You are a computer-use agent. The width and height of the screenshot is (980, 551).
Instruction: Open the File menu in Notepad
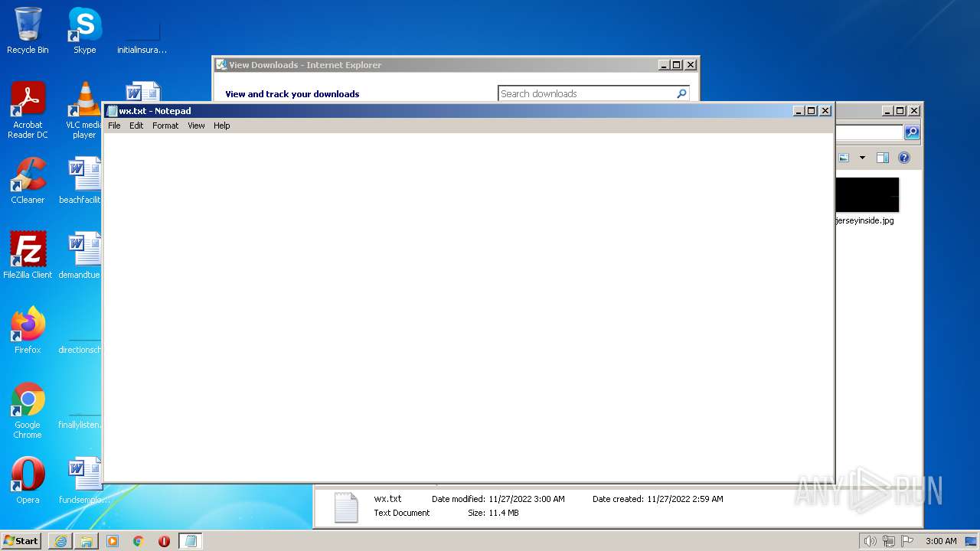coord(114,126)
